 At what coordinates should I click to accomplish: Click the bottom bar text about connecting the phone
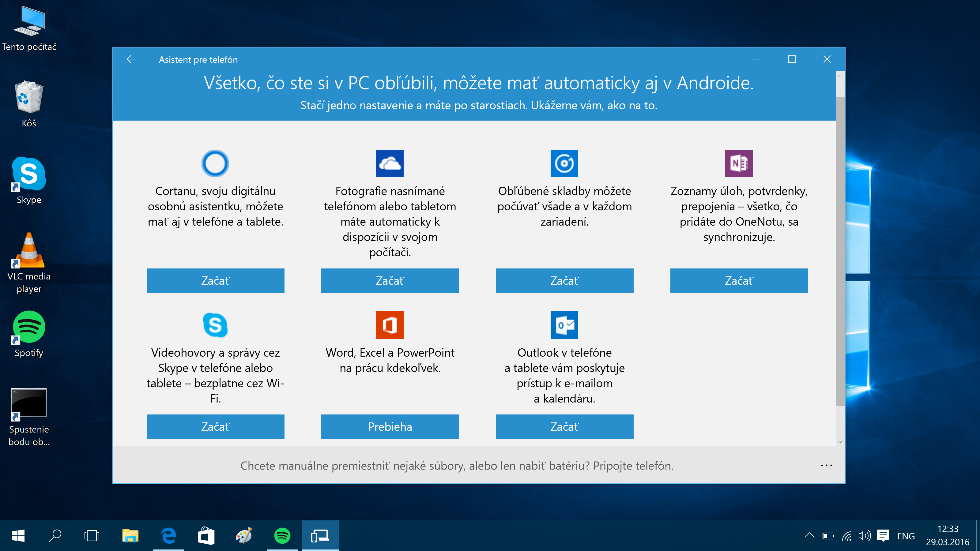tap(457, 465)
